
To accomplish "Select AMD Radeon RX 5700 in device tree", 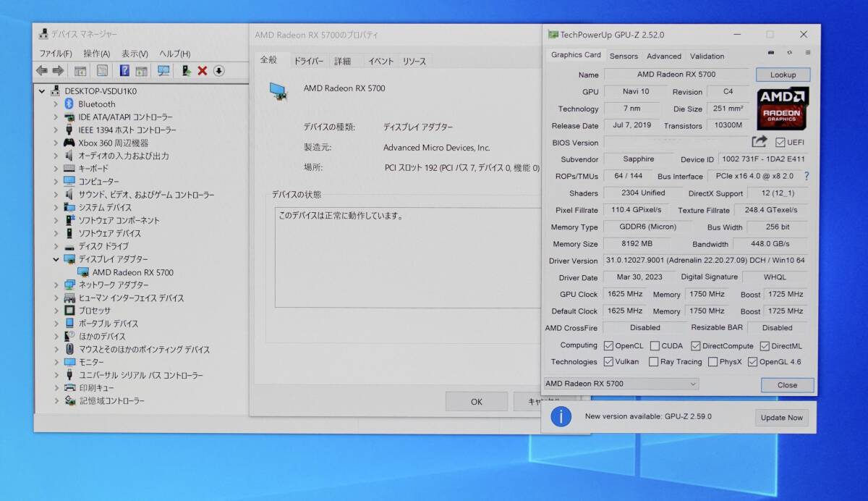I will click(x=132, y=272).
